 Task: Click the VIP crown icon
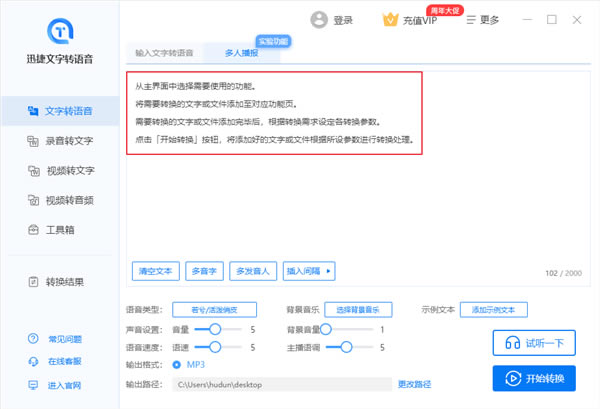[x=390, y=20]
